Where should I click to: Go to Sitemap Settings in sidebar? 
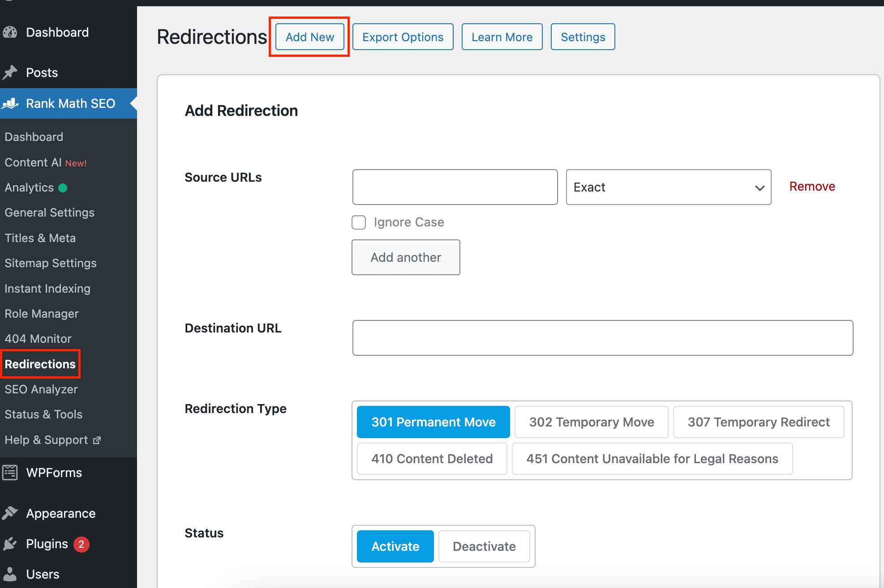coord(51,263)
